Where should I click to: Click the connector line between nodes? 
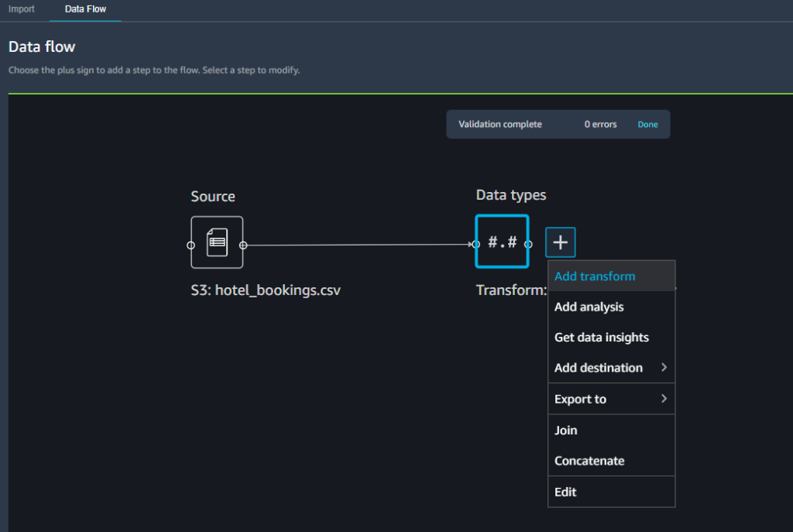click(356, 245)
